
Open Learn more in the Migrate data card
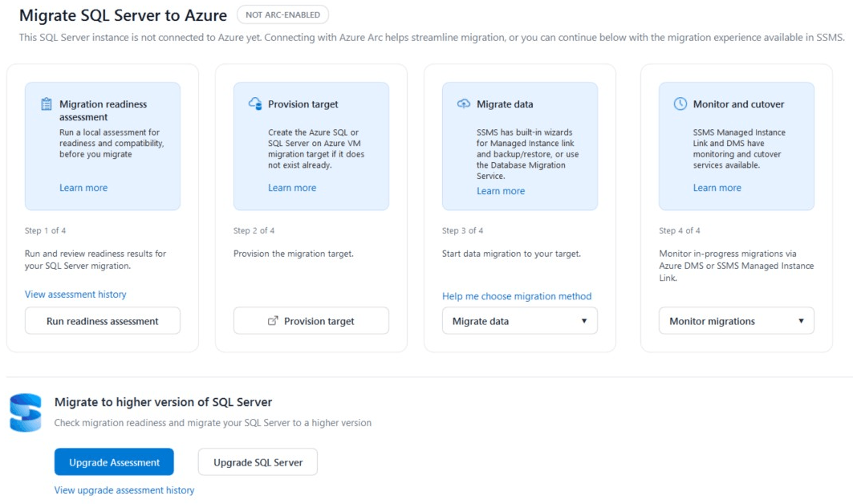501,191
